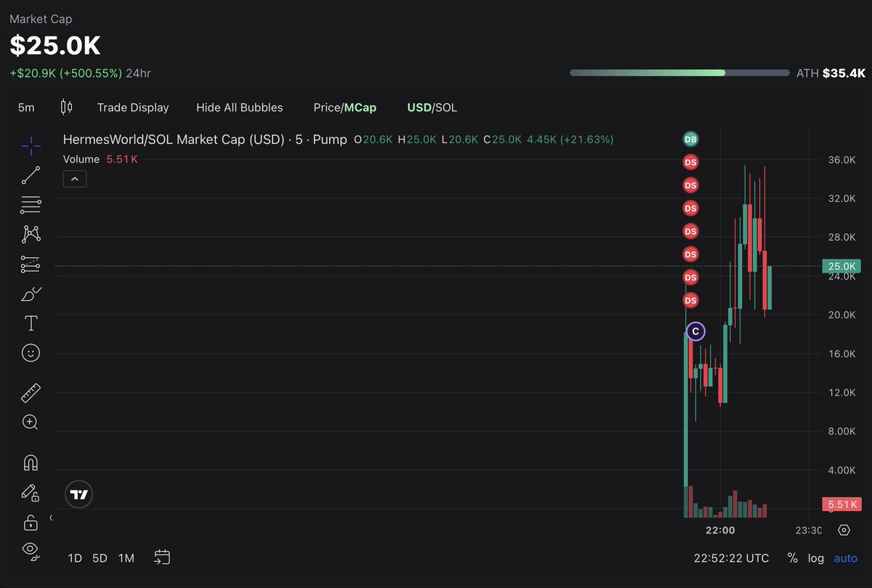Viewport: 872px width, 588px height.
Task: Click the ATH progress bar
Action: pos(679,73)
